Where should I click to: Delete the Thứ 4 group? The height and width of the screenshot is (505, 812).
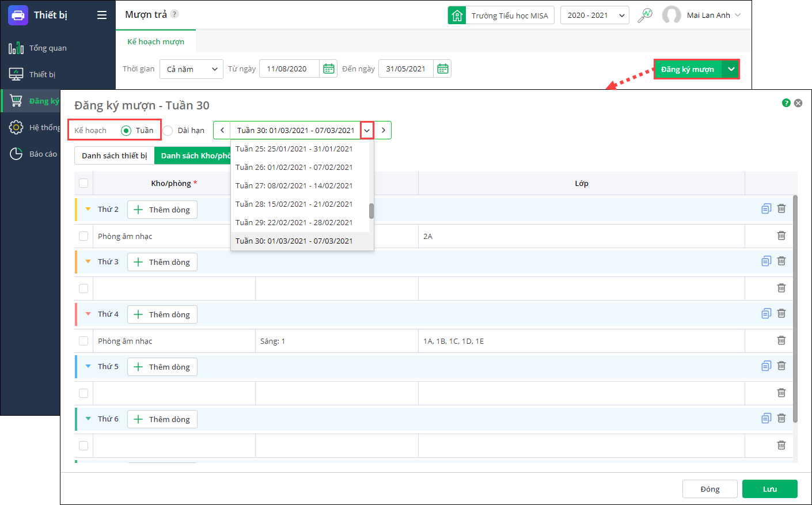click(x=781, y=313)
